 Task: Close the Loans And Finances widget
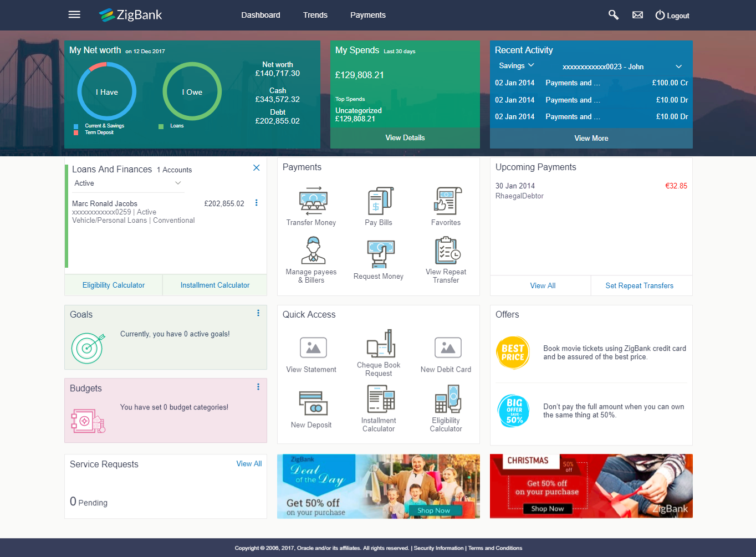point(256,168)
